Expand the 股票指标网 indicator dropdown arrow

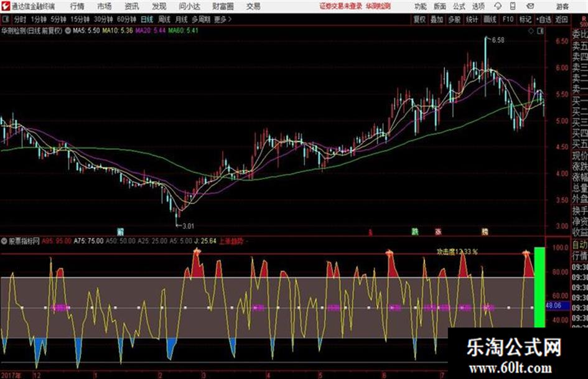(x=4, y=241)
